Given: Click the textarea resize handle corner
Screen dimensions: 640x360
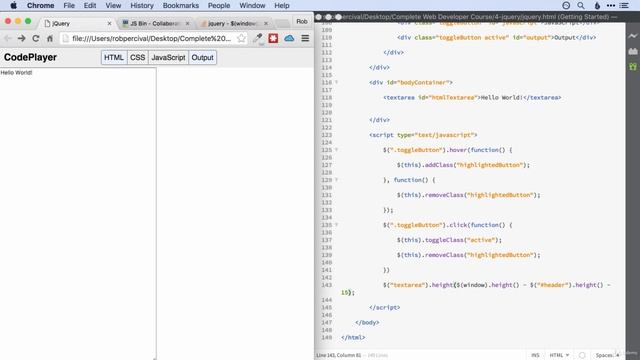Looking at the screenshot, I should 154,358.
